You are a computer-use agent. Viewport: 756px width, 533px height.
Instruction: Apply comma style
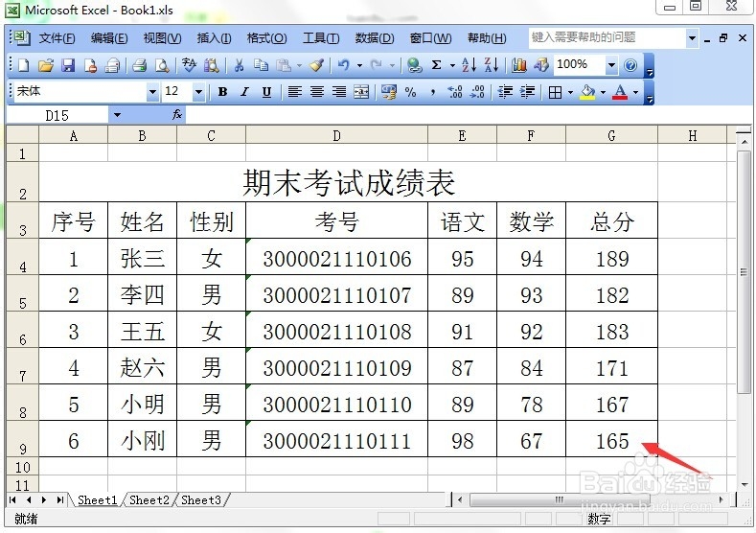(432, 92)
